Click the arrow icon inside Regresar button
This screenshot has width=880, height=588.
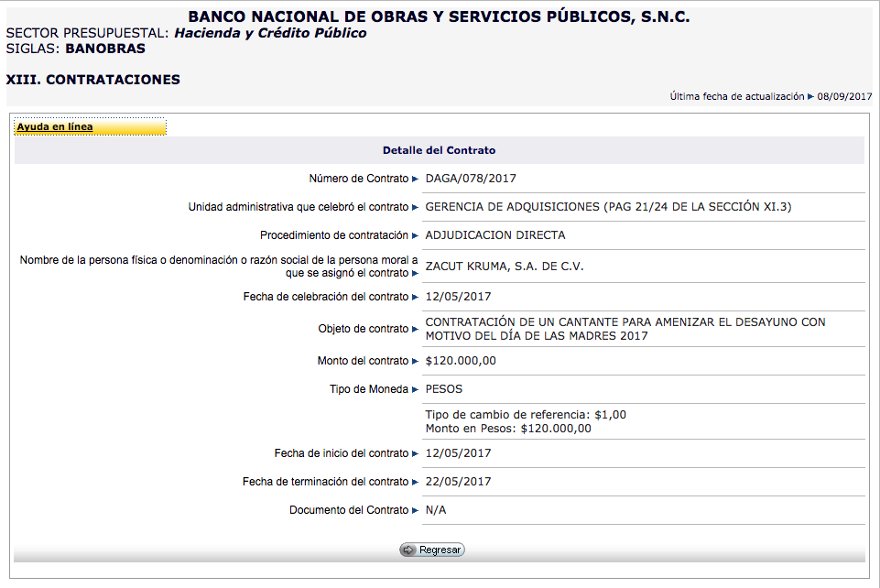(408, 550)
